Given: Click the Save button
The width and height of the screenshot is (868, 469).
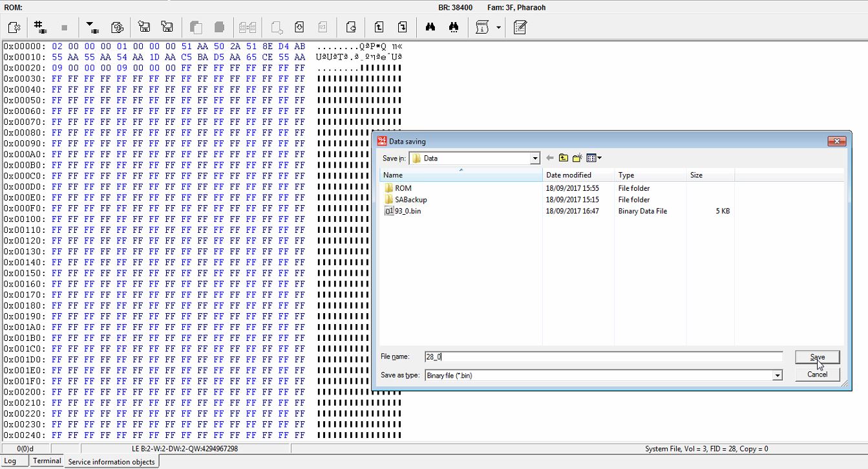Looking at the screenshot, I should (818, 357).
